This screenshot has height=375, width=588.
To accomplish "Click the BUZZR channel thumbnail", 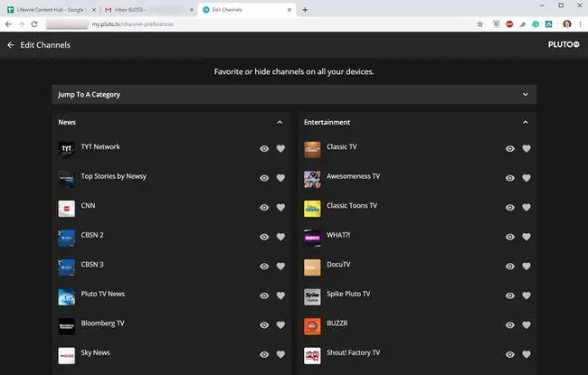I will point(312,326).
